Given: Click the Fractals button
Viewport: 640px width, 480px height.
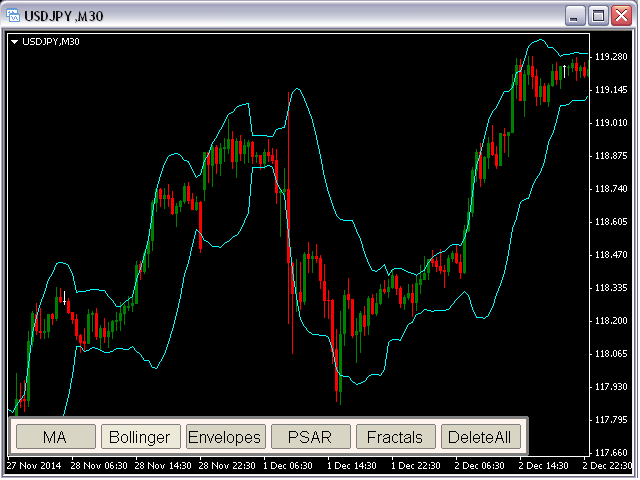Looking at the screenshot, I should [x=394, y=436].
